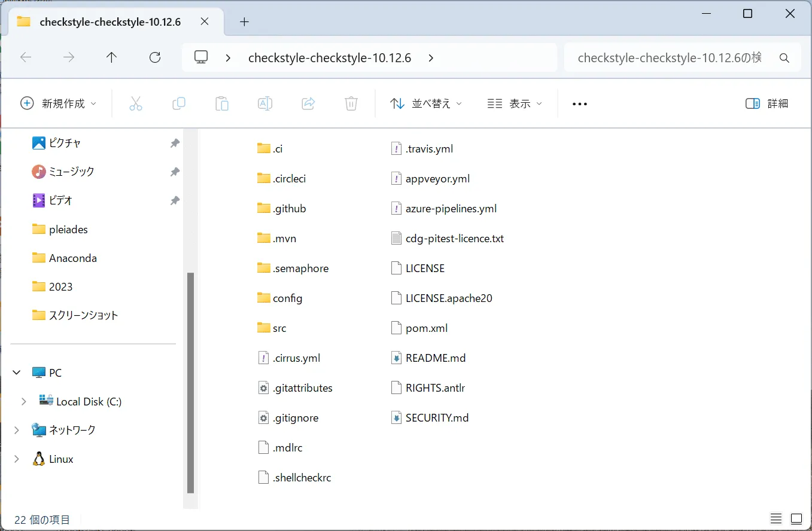Go forward with the right arrow
Image resolution: width=812 pixels, height=531 pixels.
coord(69,57)
